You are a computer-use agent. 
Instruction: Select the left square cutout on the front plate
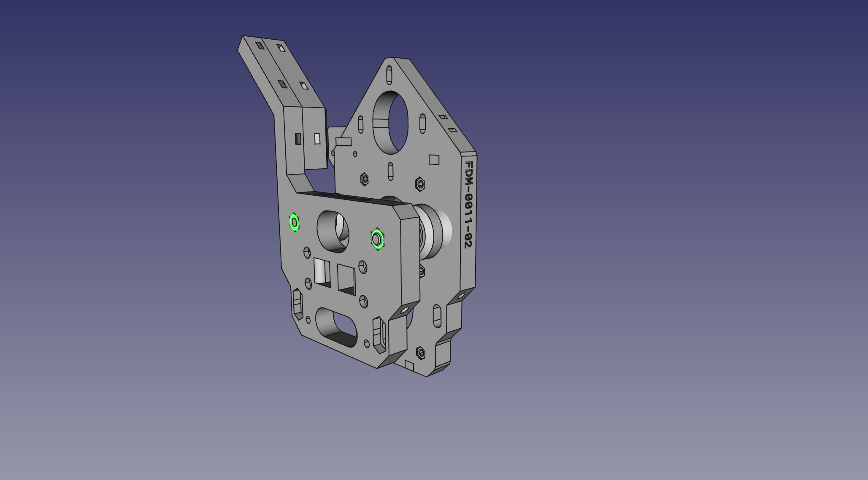click(322, 273)
